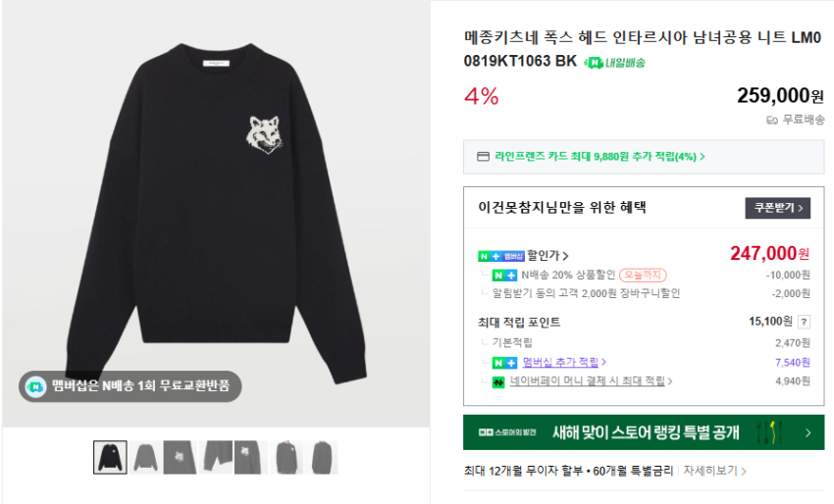Click the question mark icon beside 15,100원
Screen dimensions: 834x504
click(x=804, y=321)
